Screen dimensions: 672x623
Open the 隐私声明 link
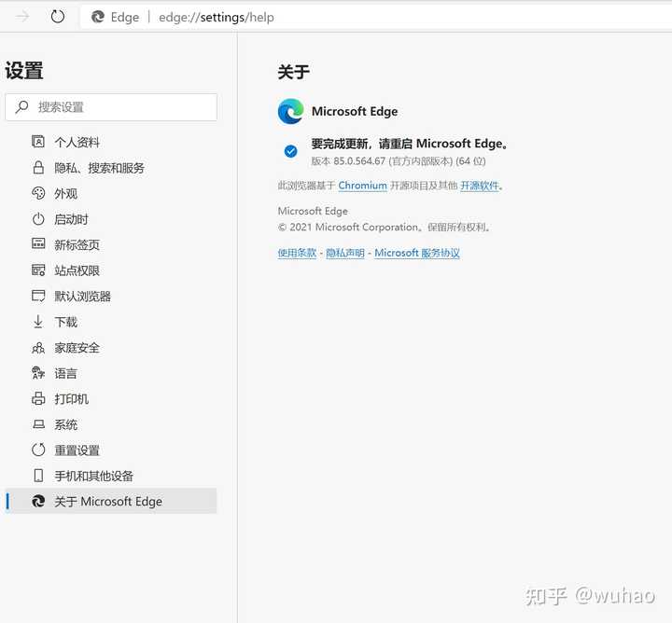(345, 253)
